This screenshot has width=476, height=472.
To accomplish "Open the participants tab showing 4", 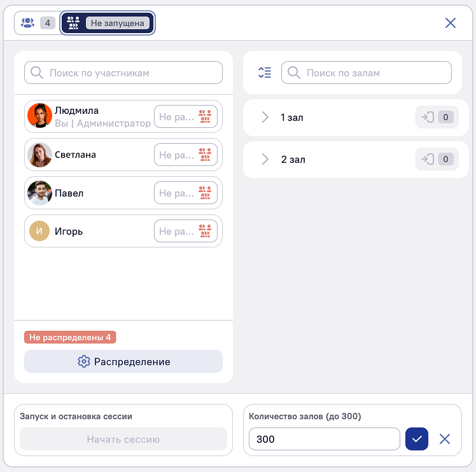I will pyautogui.click(x=38, y=23).
